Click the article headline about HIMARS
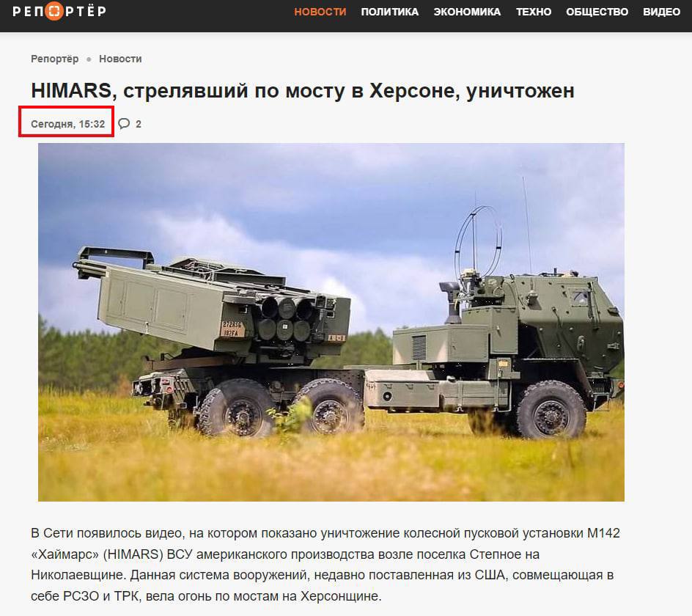Viewport: 692px width, 616px height. click(x=303, y=91)
